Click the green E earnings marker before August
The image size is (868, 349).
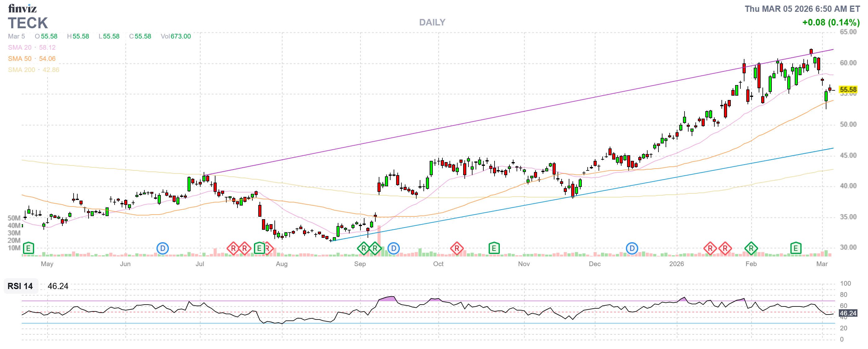259,249
